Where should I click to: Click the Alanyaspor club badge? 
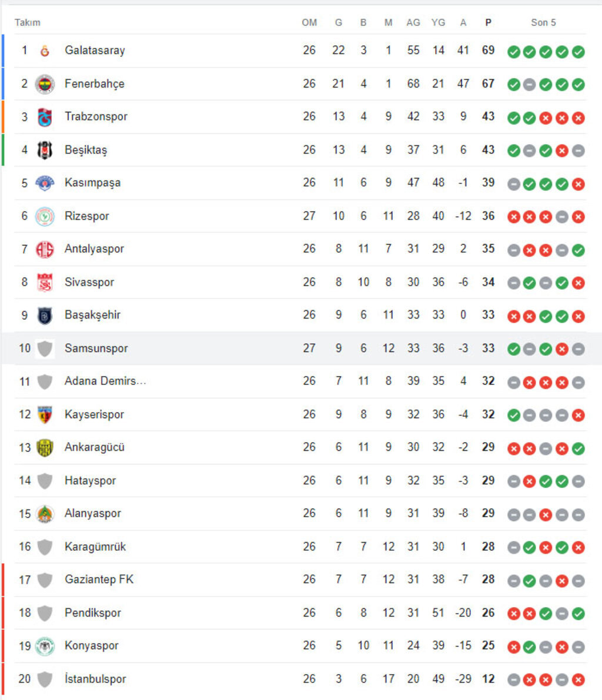pos(45,514)
